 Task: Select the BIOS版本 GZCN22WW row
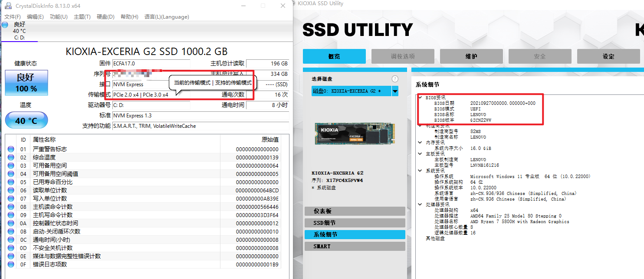coord(463,120)
